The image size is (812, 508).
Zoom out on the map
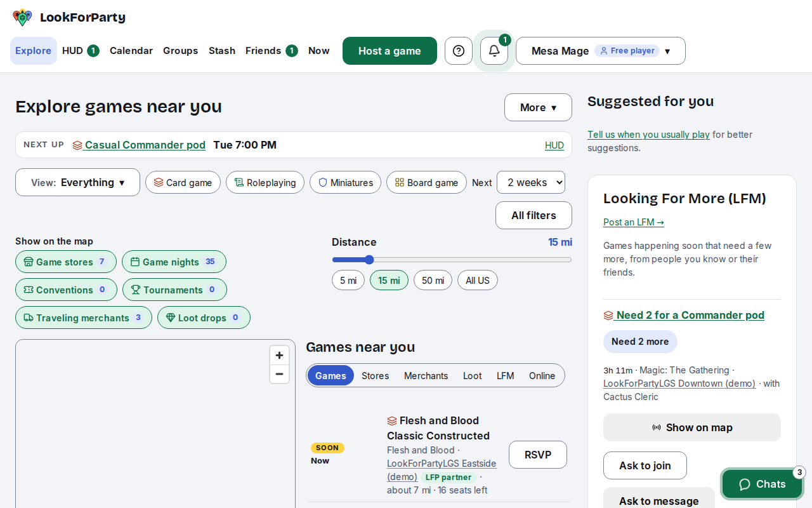click(279, 374)
